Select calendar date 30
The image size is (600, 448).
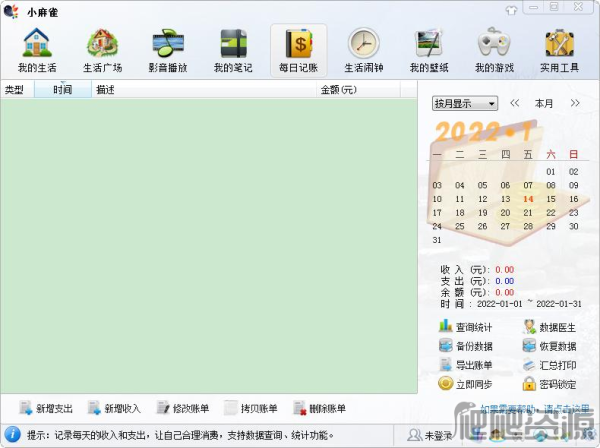click(573, 226)
